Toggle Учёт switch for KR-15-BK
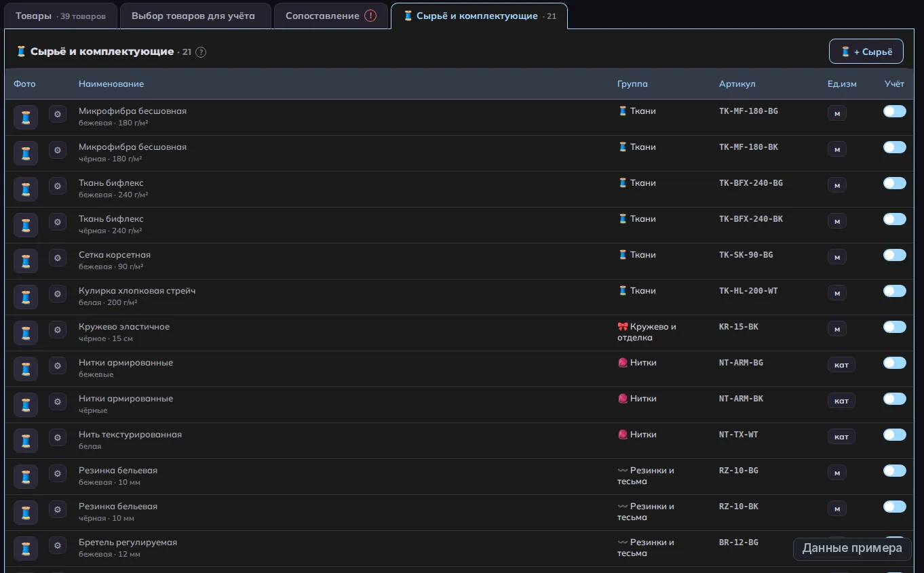This screenshot has width=924, height=573. pyautogui.click(x=894, y=327)
